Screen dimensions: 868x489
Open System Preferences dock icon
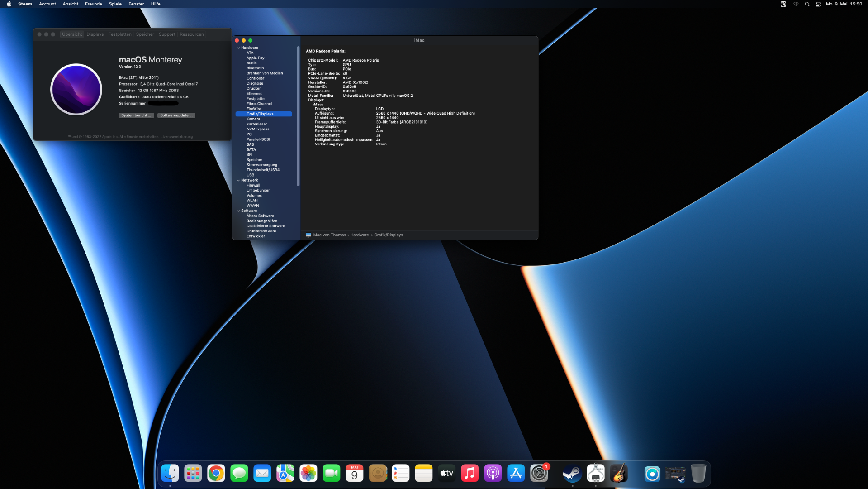click(539, 474)
